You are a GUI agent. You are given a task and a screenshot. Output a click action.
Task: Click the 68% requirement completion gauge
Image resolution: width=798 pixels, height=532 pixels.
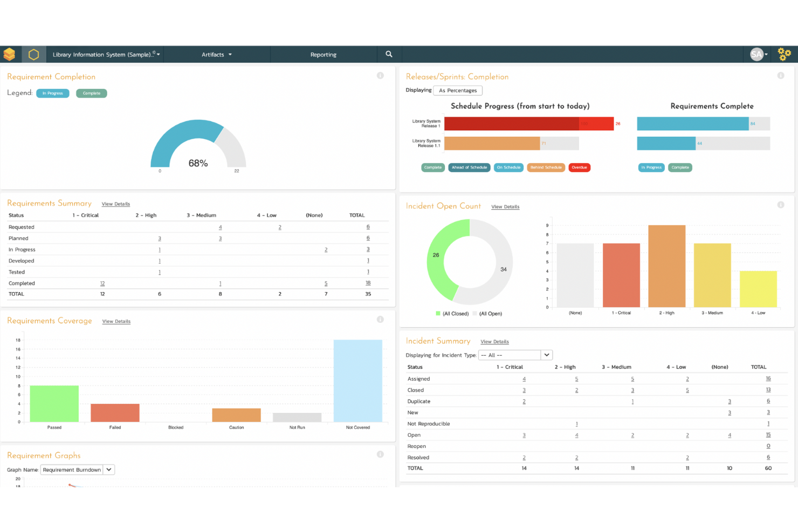tap(198, 144)
